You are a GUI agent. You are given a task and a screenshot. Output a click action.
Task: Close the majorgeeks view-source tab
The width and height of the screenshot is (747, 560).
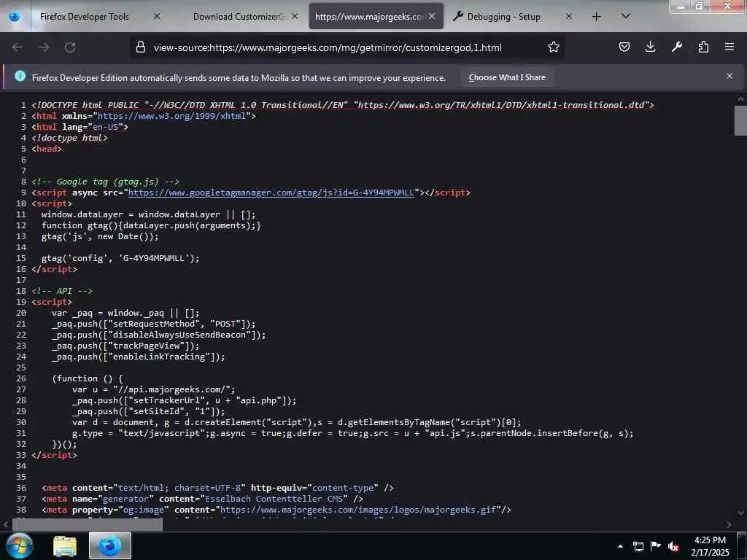(x=432, y=16)
